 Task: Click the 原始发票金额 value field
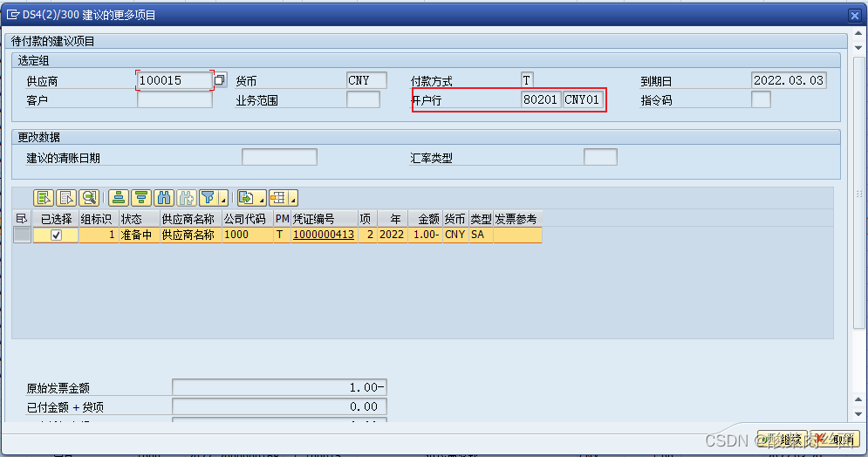pyautogui.click(x=279, y=387)
